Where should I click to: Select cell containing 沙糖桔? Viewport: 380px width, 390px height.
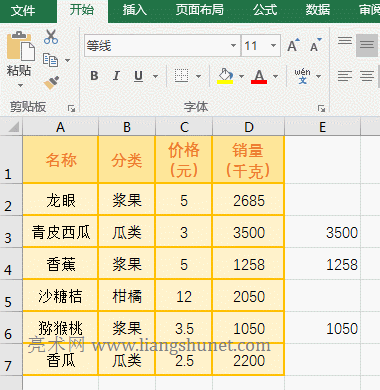pos(60,296)
